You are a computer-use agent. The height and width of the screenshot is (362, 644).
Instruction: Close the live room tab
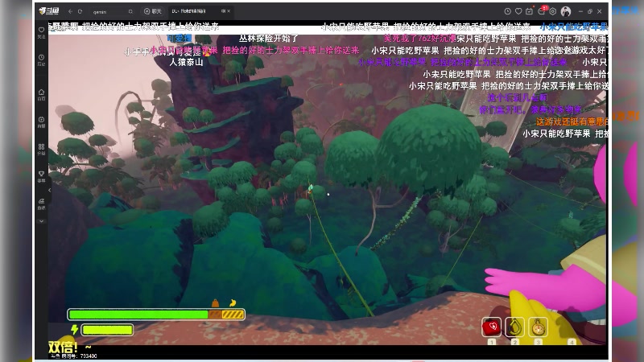(x=229, y=11)
